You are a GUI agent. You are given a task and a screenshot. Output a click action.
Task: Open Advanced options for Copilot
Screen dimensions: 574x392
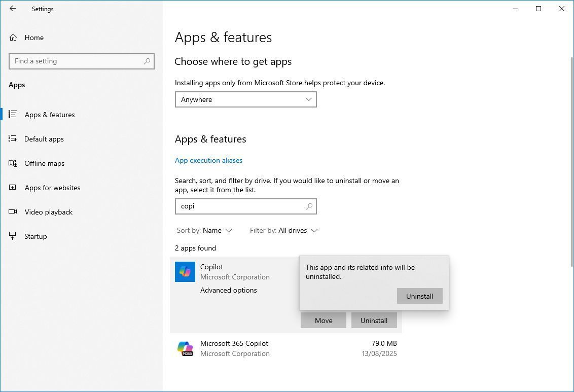coord(228,290)
